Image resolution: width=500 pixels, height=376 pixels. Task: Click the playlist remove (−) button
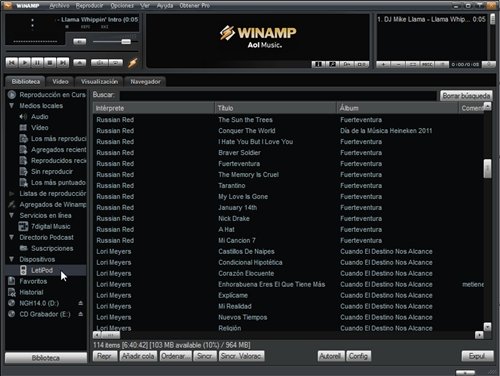pos(398,64)
